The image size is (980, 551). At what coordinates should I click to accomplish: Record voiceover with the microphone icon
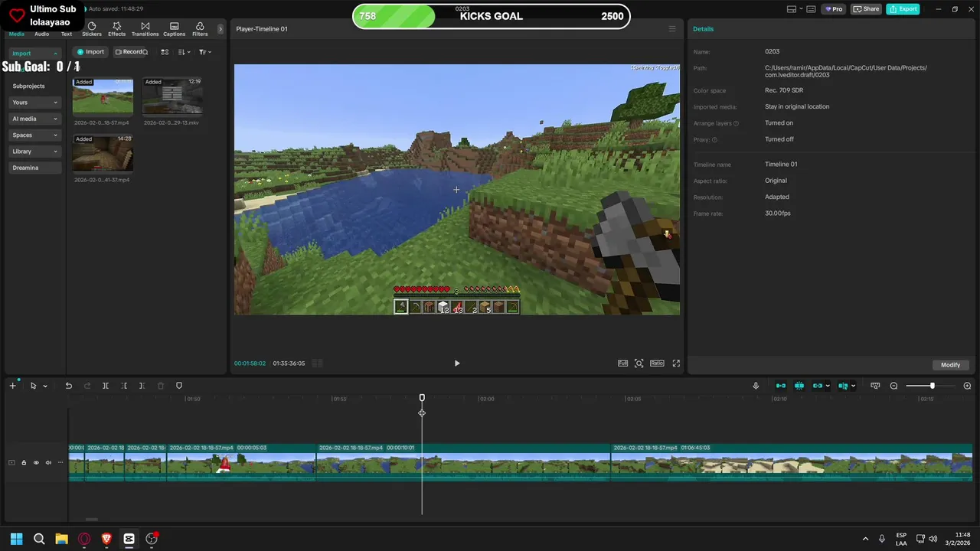click(x=756, y=386)
